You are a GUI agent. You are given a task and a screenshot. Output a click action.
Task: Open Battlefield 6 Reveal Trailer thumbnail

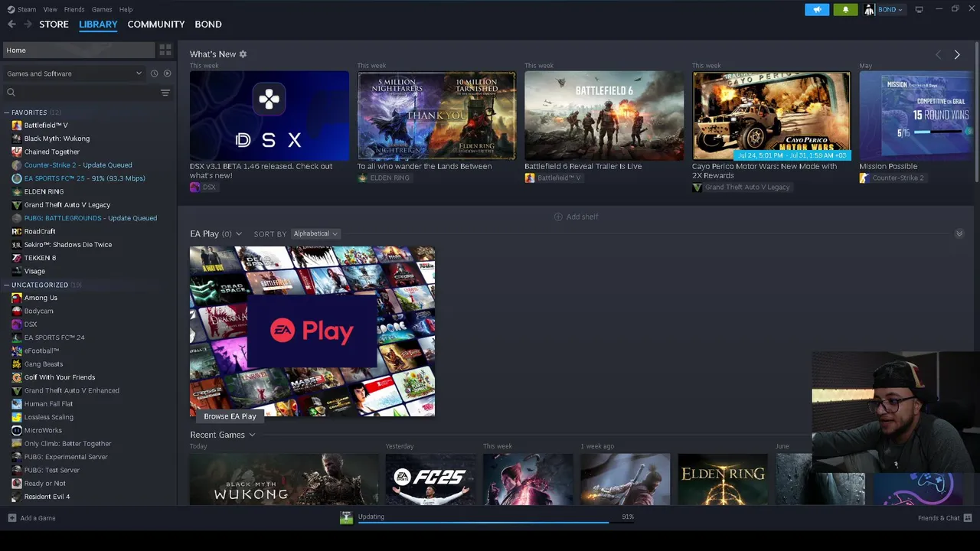pyautogui.click(x=604, y=116)
